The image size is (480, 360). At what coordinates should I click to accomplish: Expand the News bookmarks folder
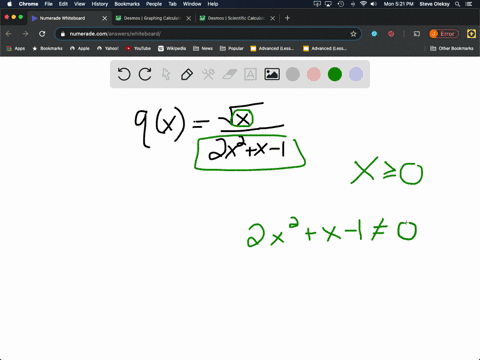(203, 48)
